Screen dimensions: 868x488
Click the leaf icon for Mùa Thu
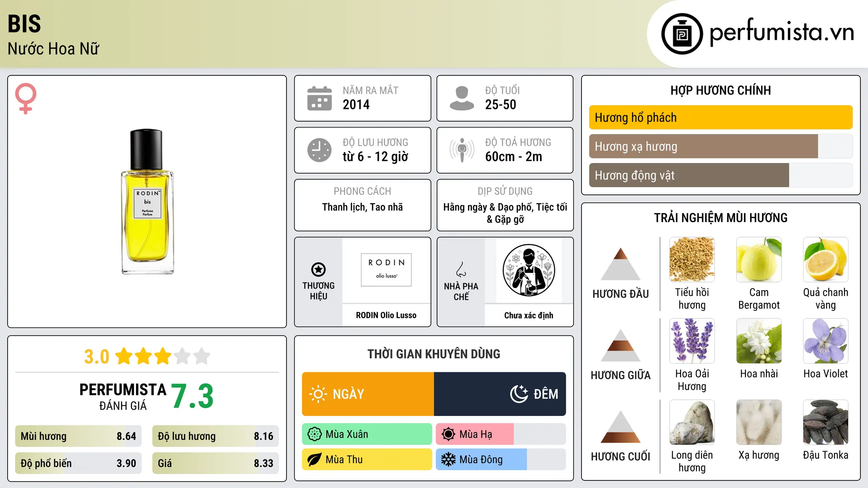point(314,460)
